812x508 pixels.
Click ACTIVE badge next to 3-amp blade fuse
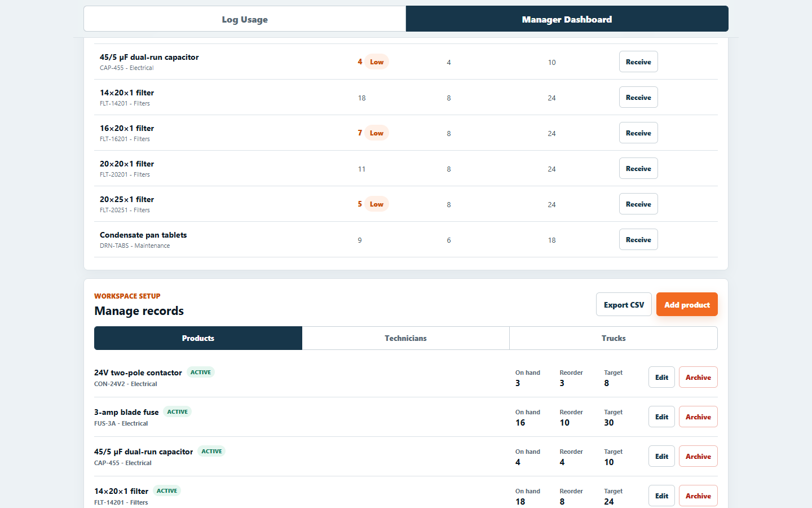(x=177, y=412)
